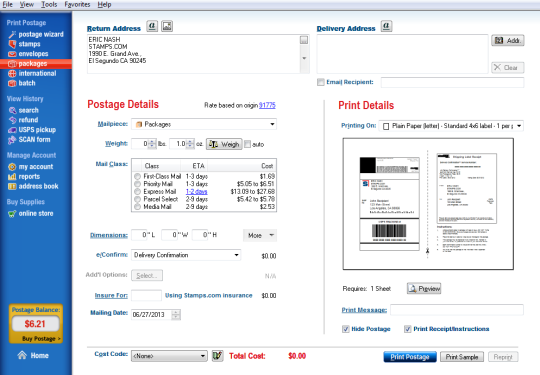
Task: Toggle Hide Postage checkbox
Action: [x=346, y=329]
